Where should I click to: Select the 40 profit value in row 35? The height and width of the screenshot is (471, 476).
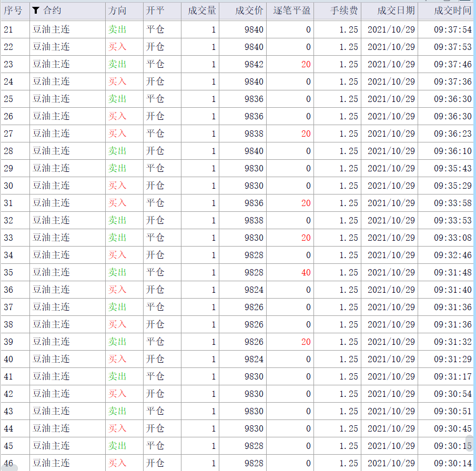click(306, 272)
